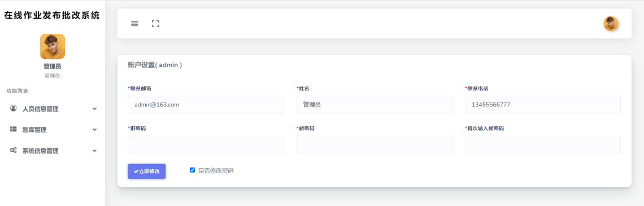Click the 再次输入新密码 input field
The width and height of the screenshot is (644, 206).
point(542,145)
